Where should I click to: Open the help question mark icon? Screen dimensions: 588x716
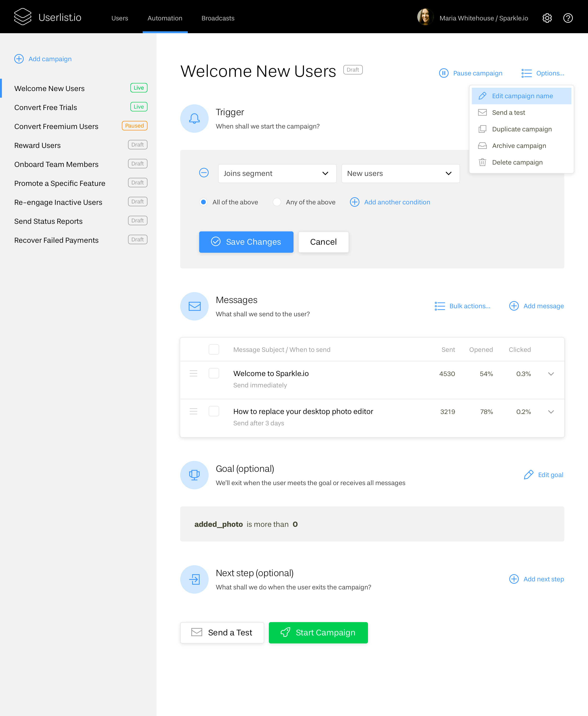click(x=568, y=18)
